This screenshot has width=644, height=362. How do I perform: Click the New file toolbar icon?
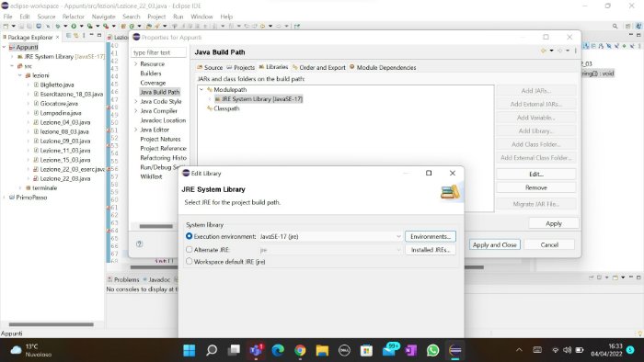6,26
